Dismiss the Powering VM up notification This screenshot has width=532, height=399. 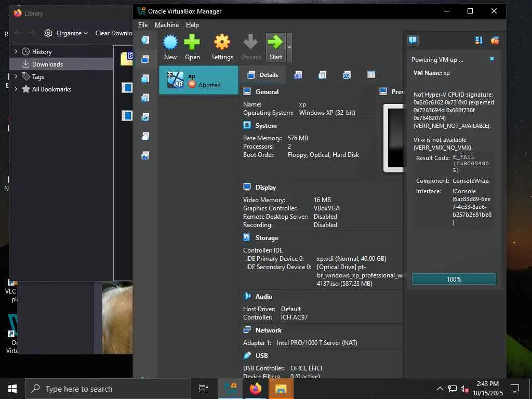[x=492, y=59]
